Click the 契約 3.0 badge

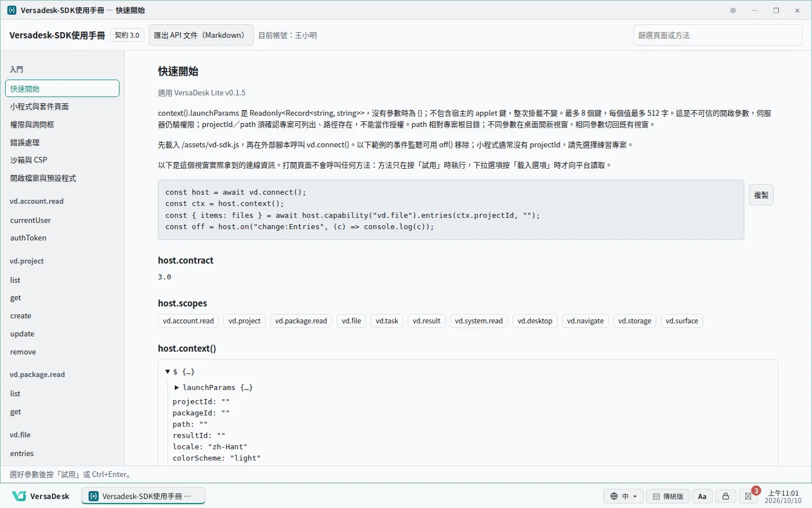[x=127, y=35]
